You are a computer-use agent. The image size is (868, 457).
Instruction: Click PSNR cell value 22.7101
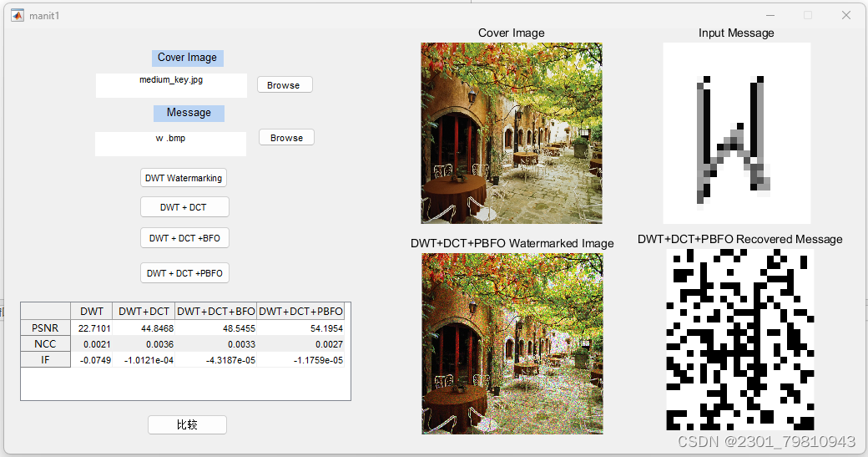click(91, 328)
